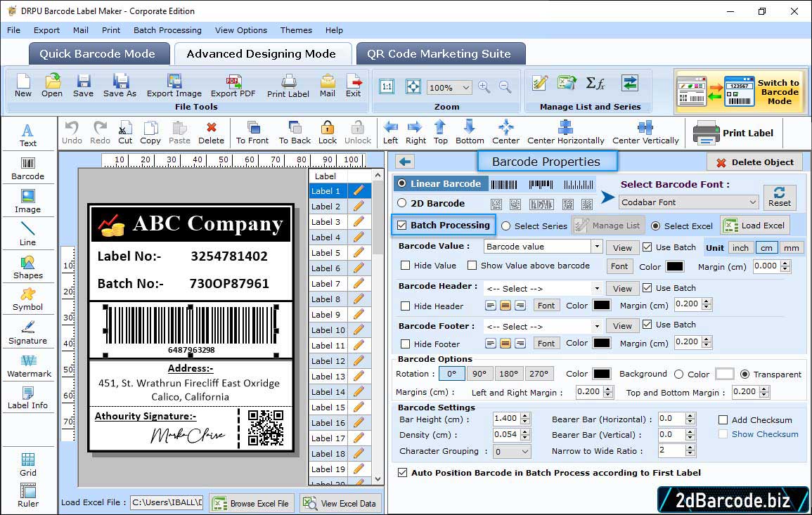This screenshot has height=515, width=812.
Task: Enable the Hide Value checkbox
Action: 406,266
